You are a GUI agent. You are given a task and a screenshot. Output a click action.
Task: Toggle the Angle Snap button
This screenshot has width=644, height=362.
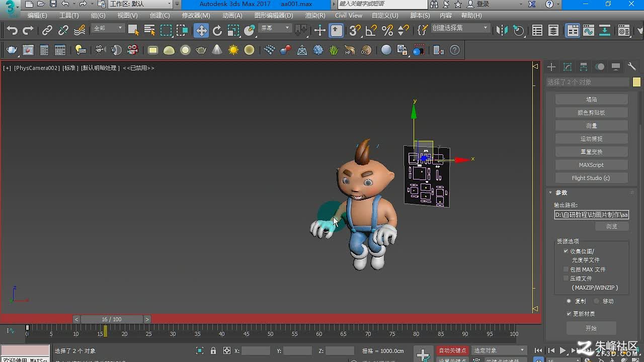click(x=371, y=31)
